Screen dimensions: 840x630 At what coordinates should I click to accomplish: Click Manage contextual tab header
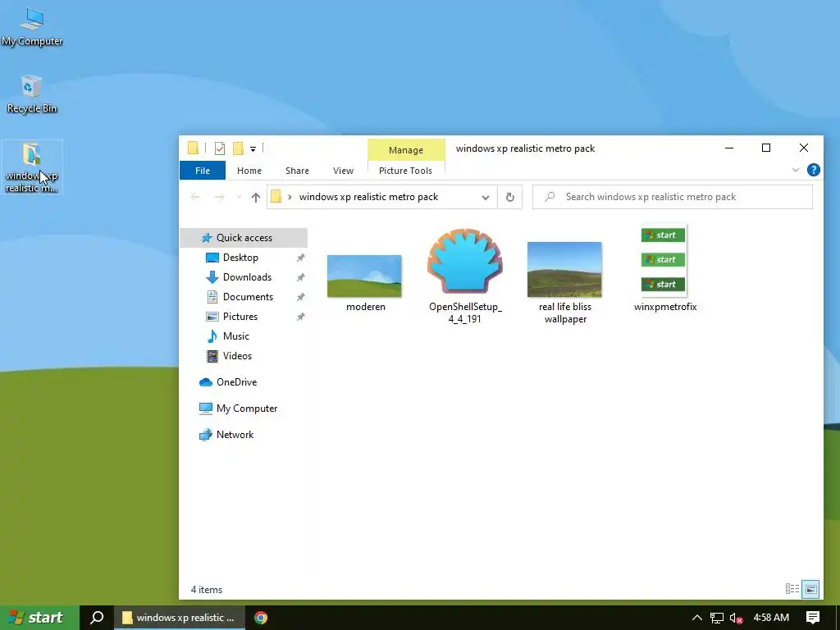pos(406,150)
